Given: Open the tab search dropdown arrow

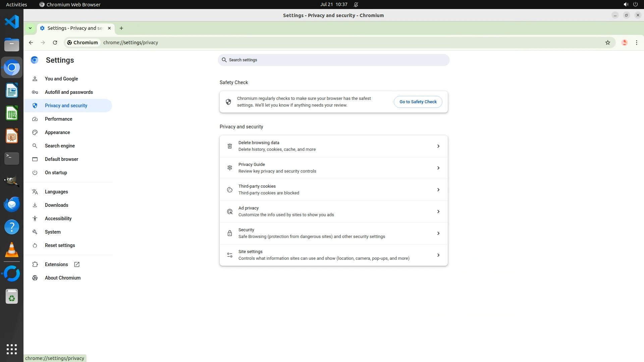Looking at the screenshot, I should pos(30,28).
